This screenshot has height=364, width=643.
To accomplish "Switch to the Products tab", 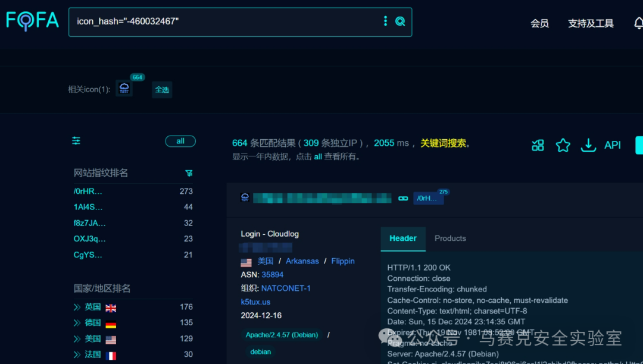I will point(450,239).
